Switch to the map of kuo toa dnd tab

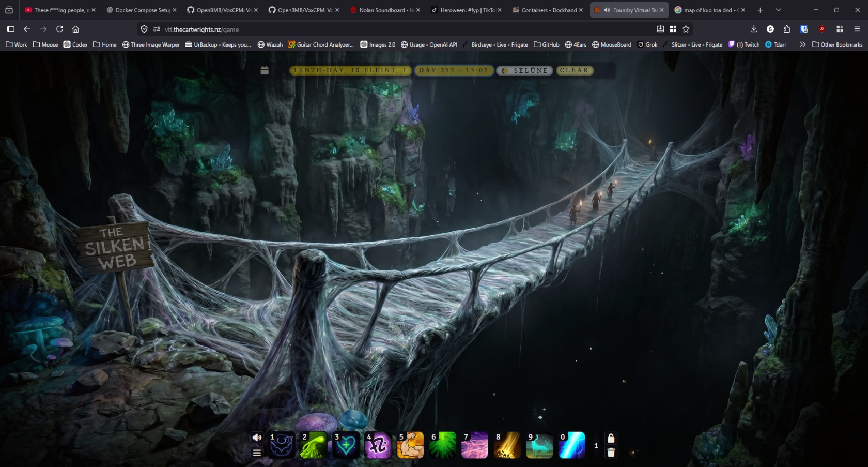point(710,10)
